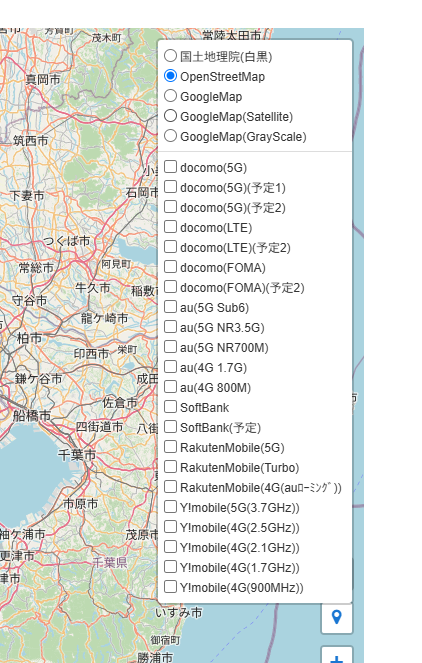Click 常総市 label on map
Viewport: 422px width, 663px height.
(x=36, y=268)
